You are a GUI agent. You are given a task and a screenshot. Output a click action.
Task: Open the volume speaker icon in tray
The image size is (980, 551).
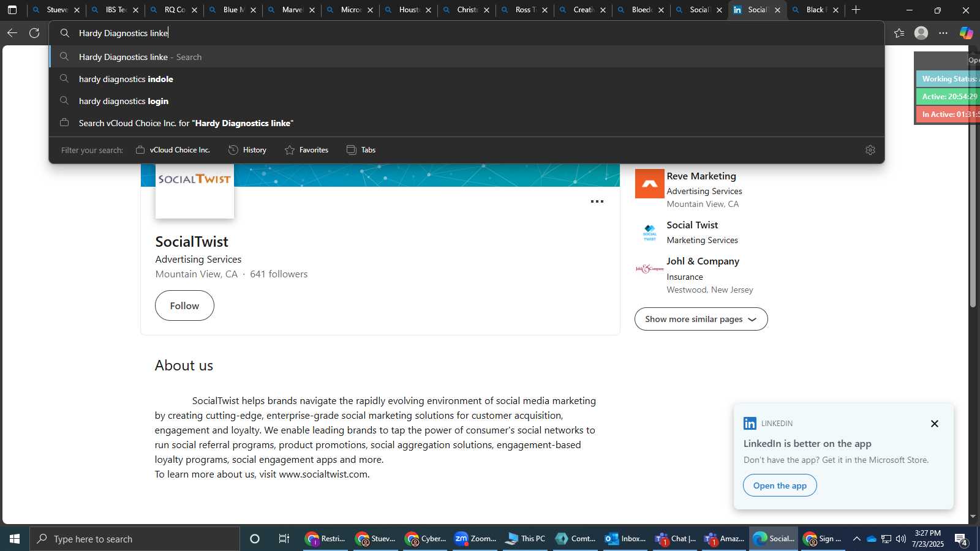tap(901, 539)
